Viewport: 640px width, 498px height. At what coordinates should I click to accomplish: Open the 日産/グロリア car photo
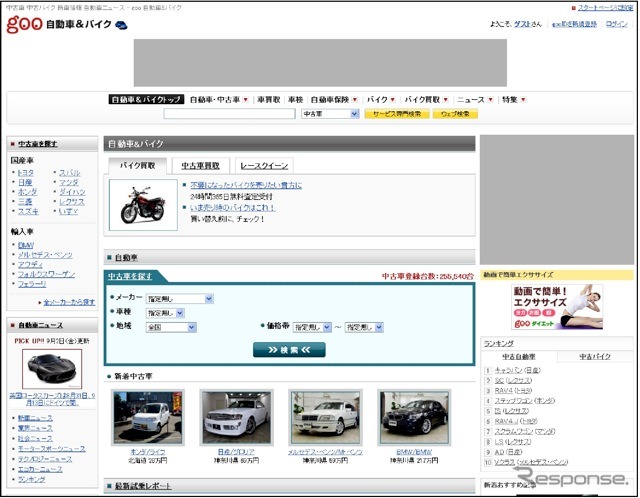(236, 417)
